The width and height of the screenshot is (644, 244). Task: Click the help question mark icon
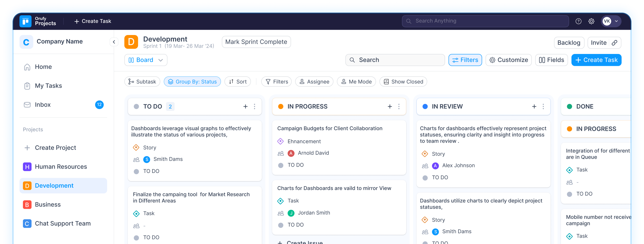pyautogui.click(x=578, y=21)
